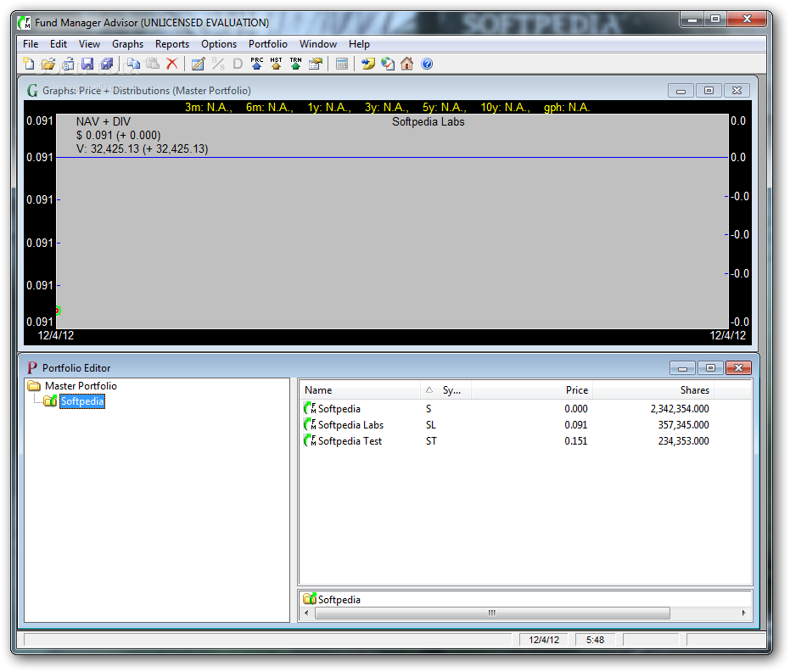Click the yellow pinned note icon
Screen dimensions: 790x672
pos(368,64)
